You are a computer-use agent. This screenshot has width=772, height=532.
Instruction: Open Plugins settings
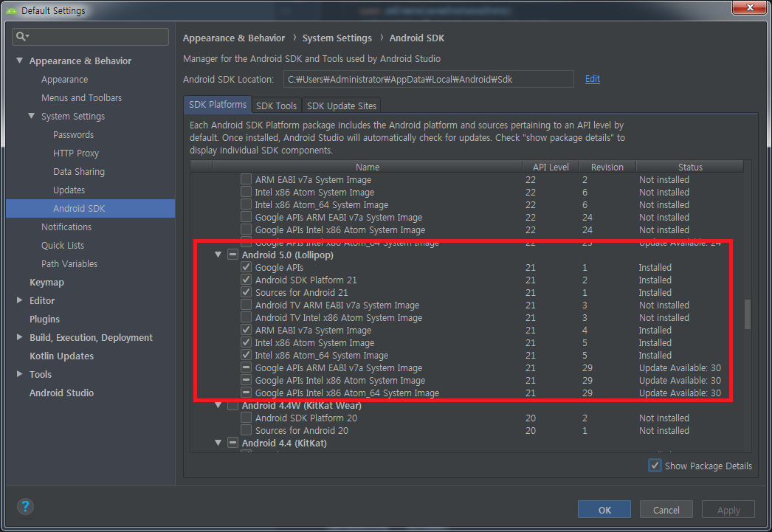[44, 319]
